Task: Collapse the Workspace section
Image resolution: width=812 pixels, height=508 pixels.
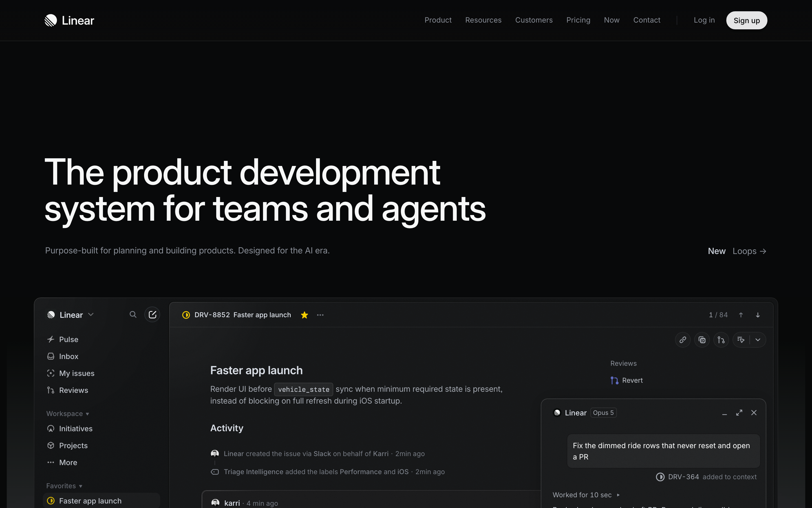Action: coord(68,413)
